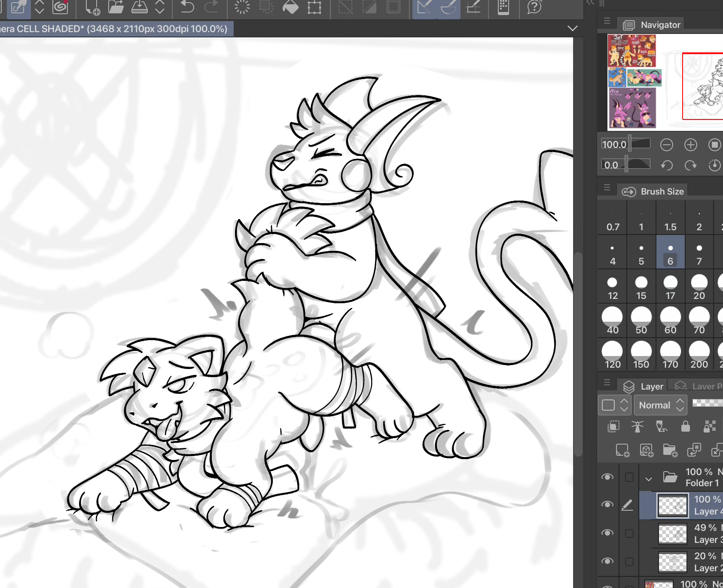Click the Open file folder icon
Viewport: 723px width, 588px height.
116,7
